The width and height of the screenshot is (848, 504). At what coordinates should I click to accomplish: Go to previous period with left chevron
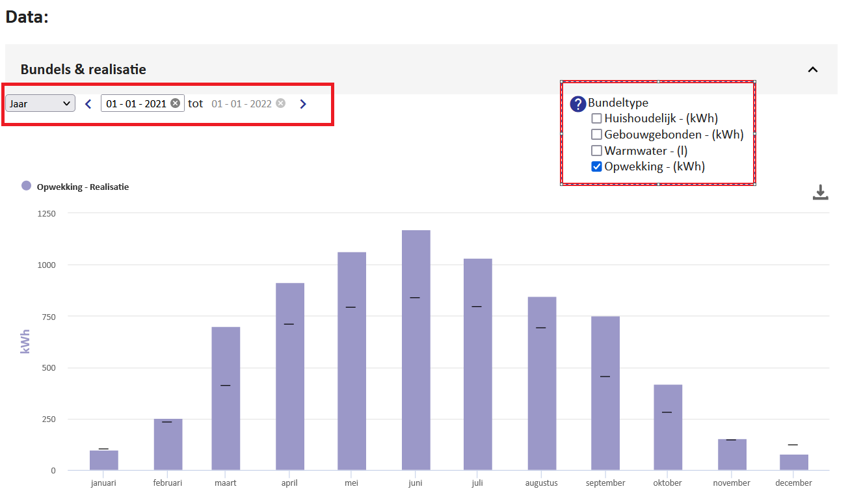[x=88, y=103]
